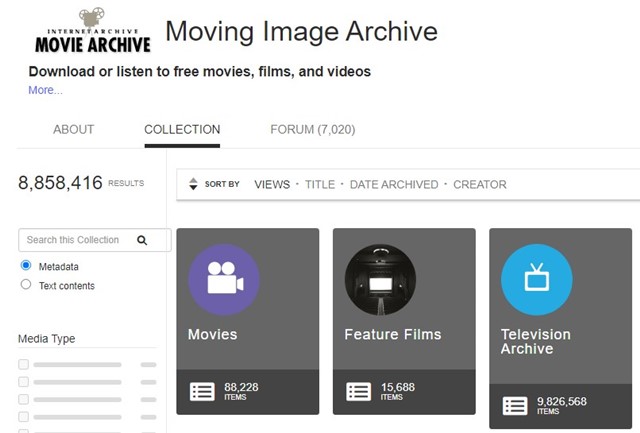Click the list icon under Television Archive
Screen dimensions: 640x433
(515, 406)
